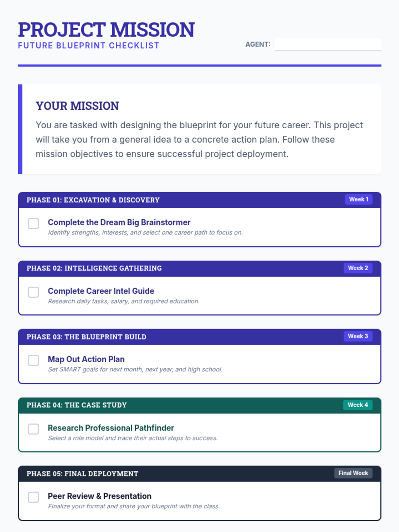Click the Phase 03: The Blueprint Build header

coord(86,337)
